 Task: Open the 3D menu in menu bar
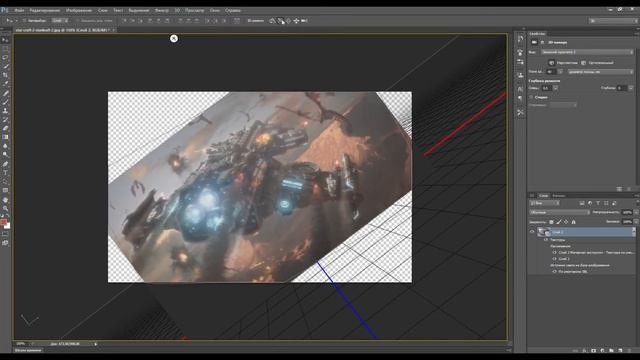[177, 10]
